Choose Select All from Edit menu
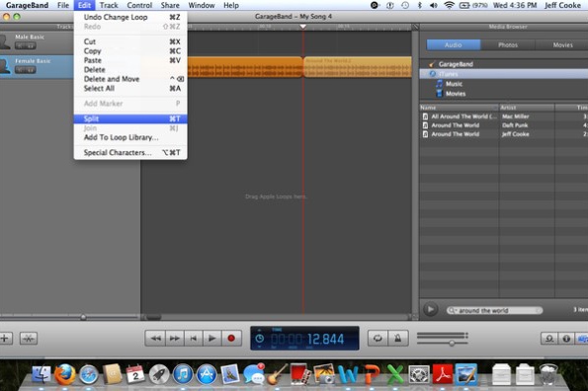This screenshot has width=588, height=391. point(130,89)
